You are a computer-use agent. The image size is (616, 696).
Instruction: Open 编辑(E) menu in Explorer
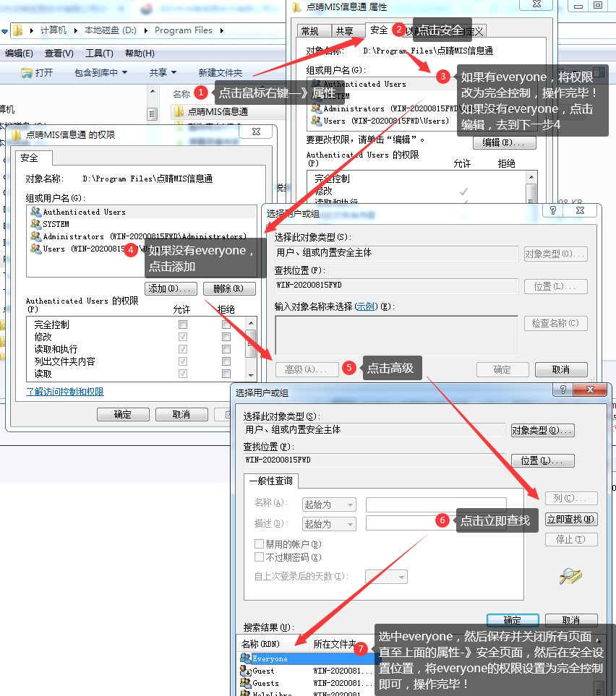point(19,53)
